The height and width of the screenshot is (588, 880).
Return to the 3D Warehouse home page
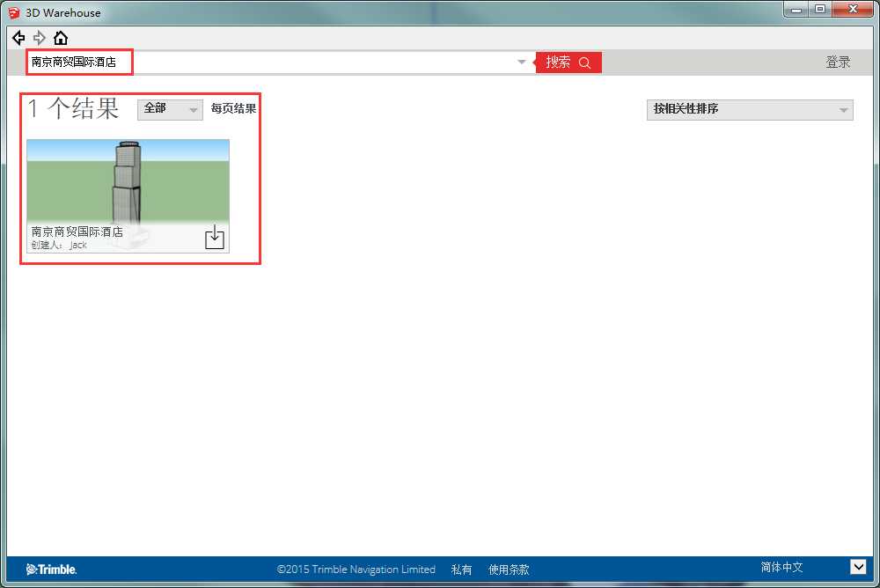[x=61, y=38]
